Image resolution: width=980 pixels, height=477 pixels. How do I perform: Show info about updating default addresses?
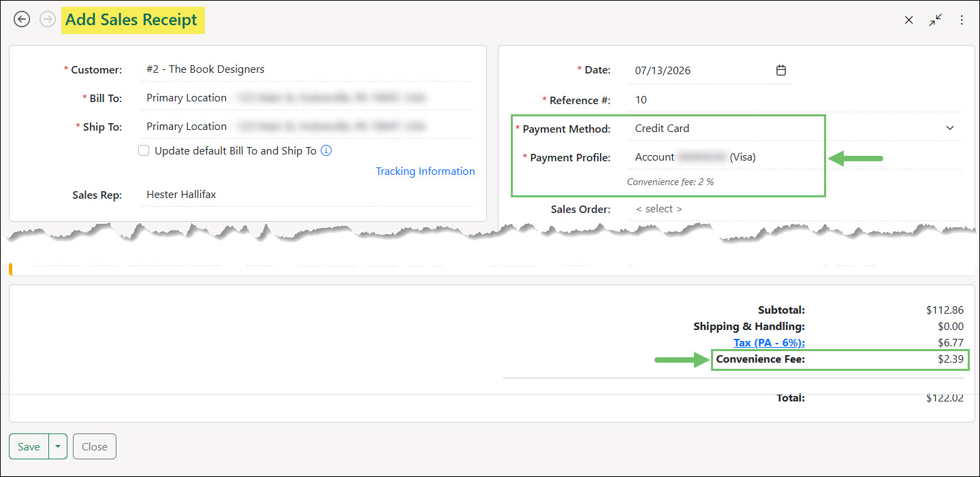(x=326, y=150)
